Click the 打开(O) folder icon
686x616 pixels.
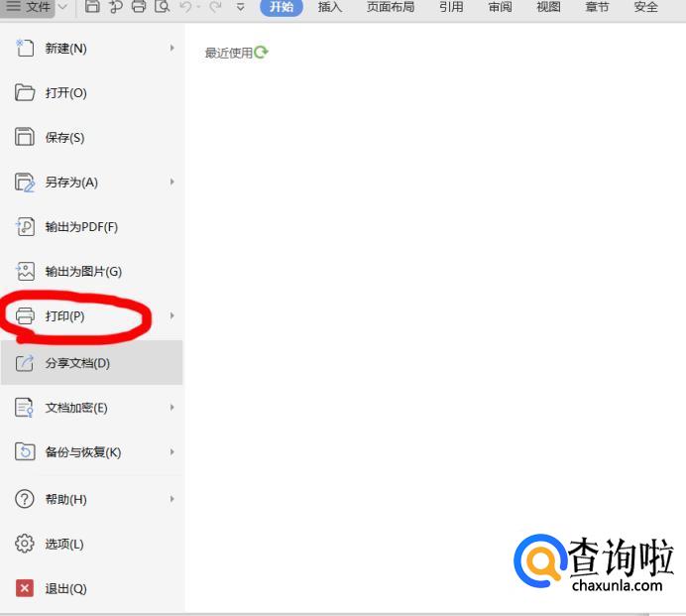tap(25, 93)
